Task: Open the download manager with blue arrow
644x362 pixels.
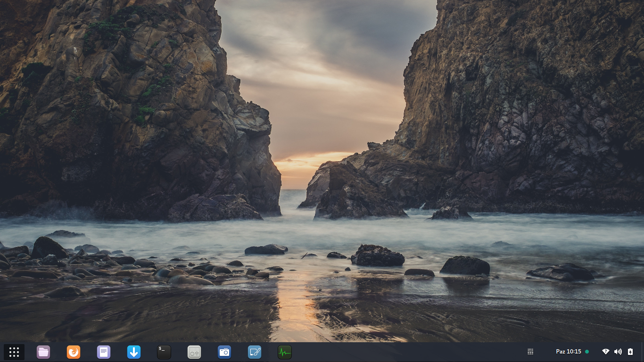Action: [134, 352]
